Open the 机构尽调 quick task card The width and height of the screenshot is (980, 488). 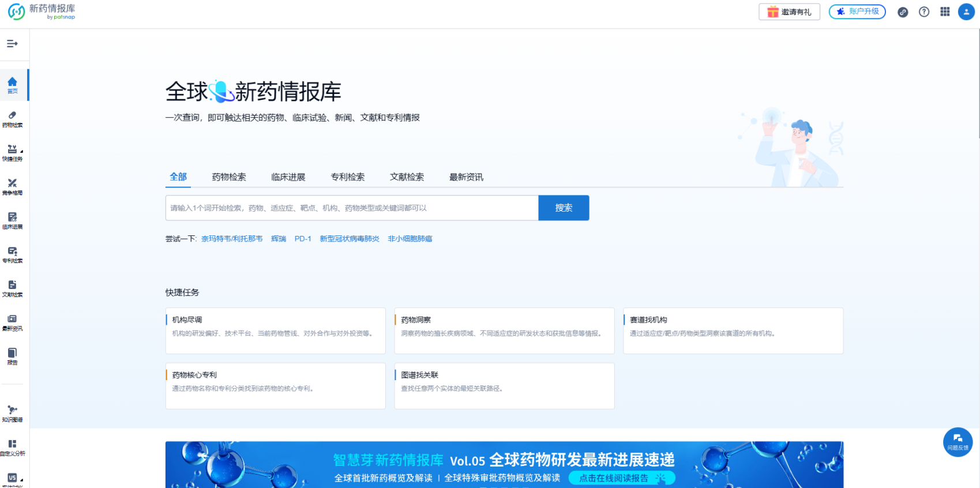tap(275, 331)
